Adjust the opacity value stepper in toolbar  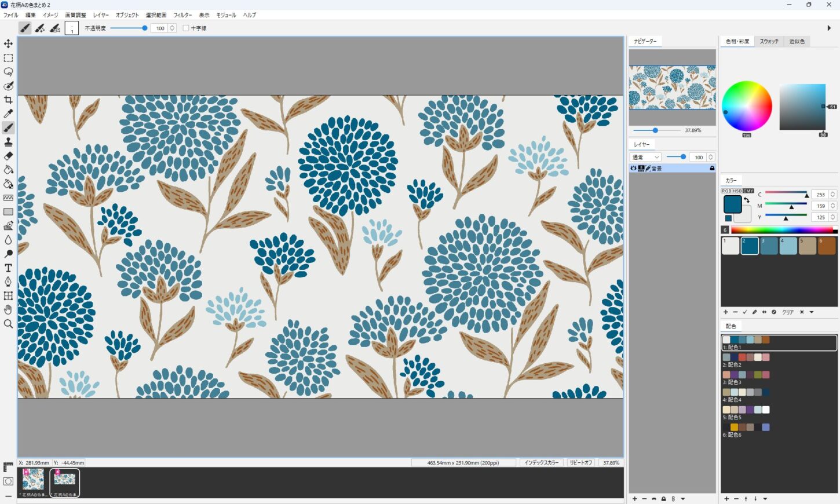[x=172, y=28]
